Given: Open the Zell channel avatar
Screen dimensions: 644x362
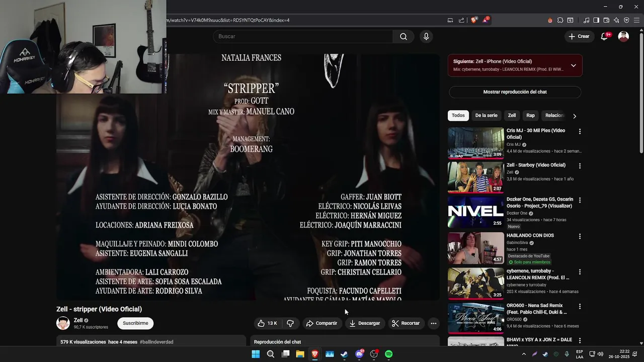Looking at the screenshot, I should coord(63,323).
